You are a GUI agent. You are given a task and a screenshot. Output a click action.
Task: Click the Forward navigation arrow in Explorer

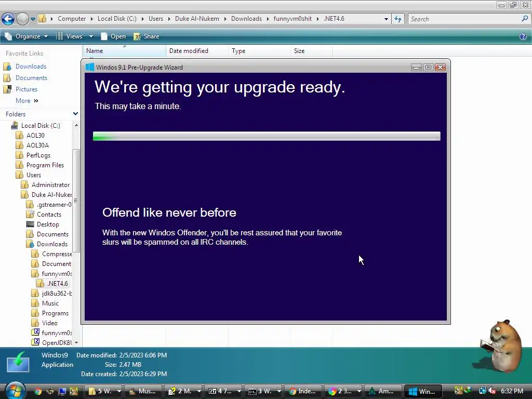pyautogui.click(x=22, y=19)
